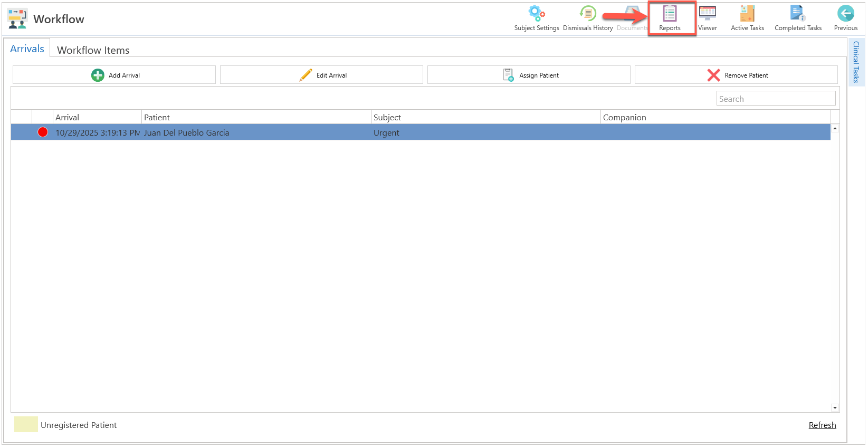
Task: Sort by the Arrival column header
Action: point(98,117)
